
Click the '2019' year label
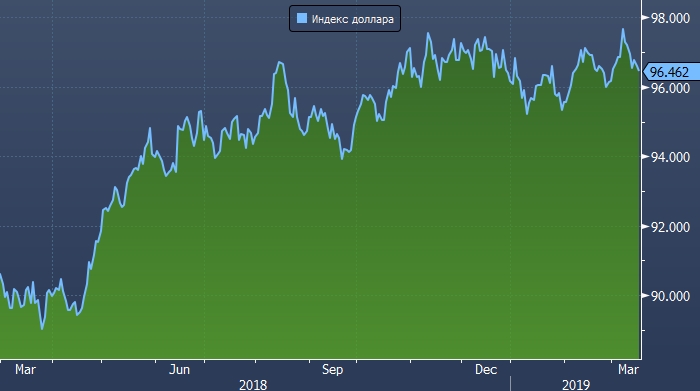[x=576, y=385]
